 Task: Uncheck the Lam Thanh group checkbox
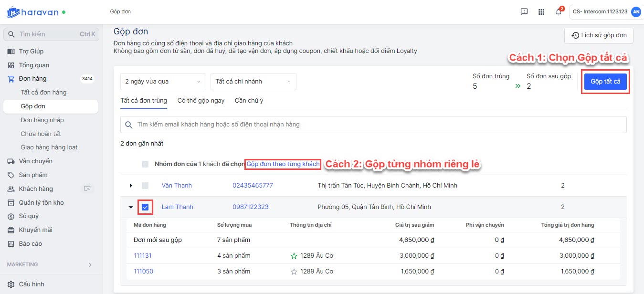pos(145,207)
